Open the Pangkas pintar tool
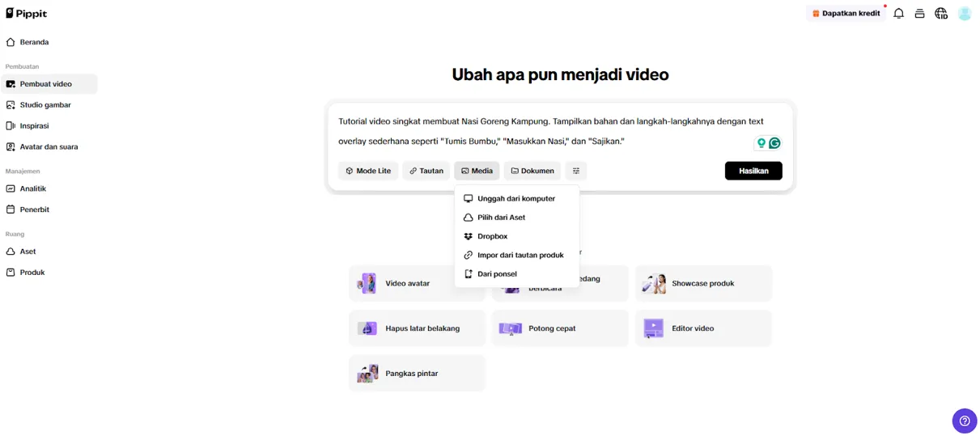980x440 pixels. pyautogui.click(x=417, y=373)
